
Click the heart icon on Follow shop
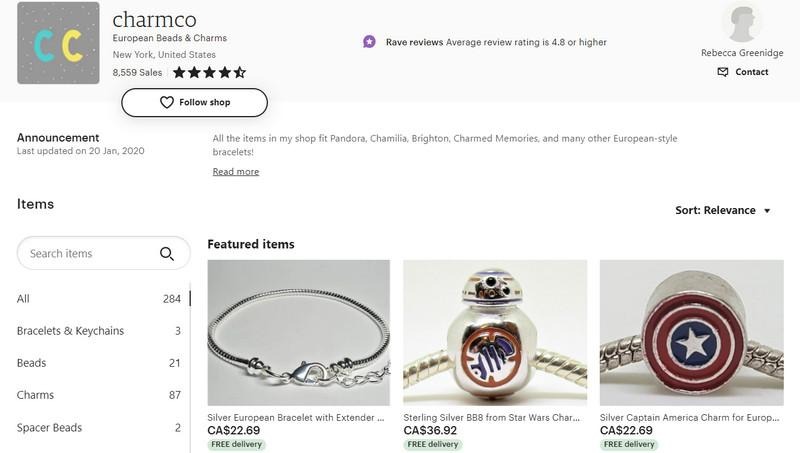click(x=167, y=103)
